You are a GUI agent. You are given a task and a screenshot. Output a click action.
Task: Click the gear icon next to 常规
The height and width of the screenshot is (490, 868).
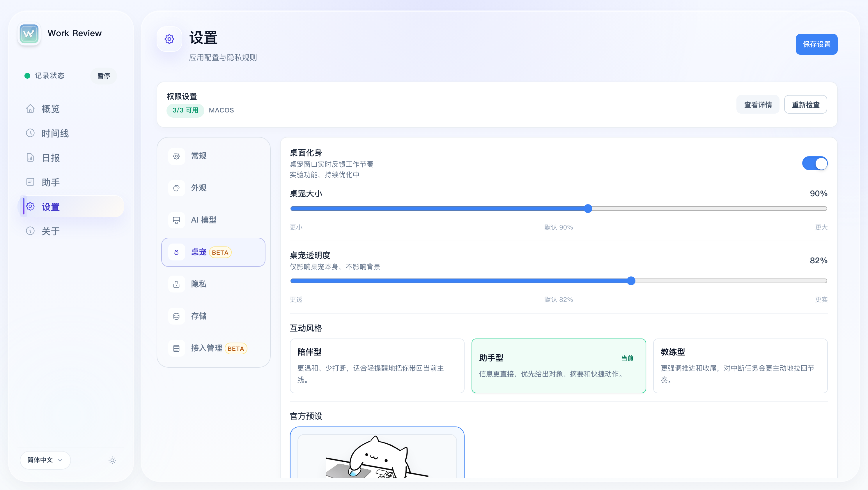coord(176,156)
